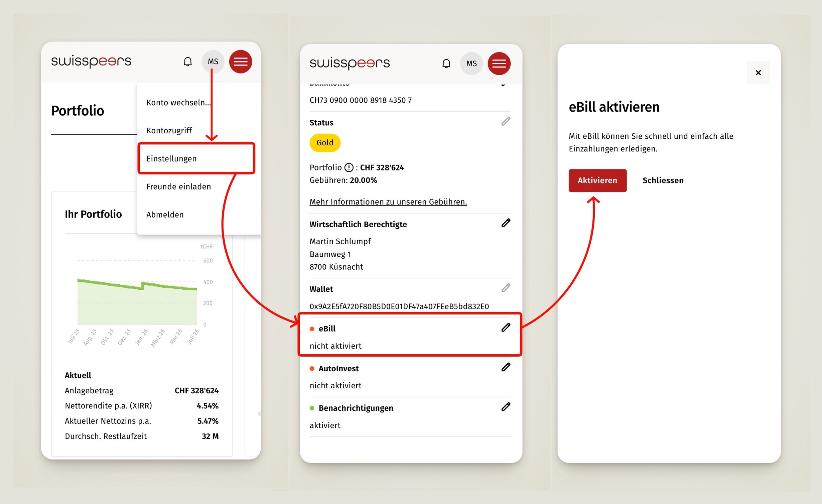Click Anlagebetrag value CHF 328'624
The width and height of the screenshot is (822, 504).
tap(196, 391)
